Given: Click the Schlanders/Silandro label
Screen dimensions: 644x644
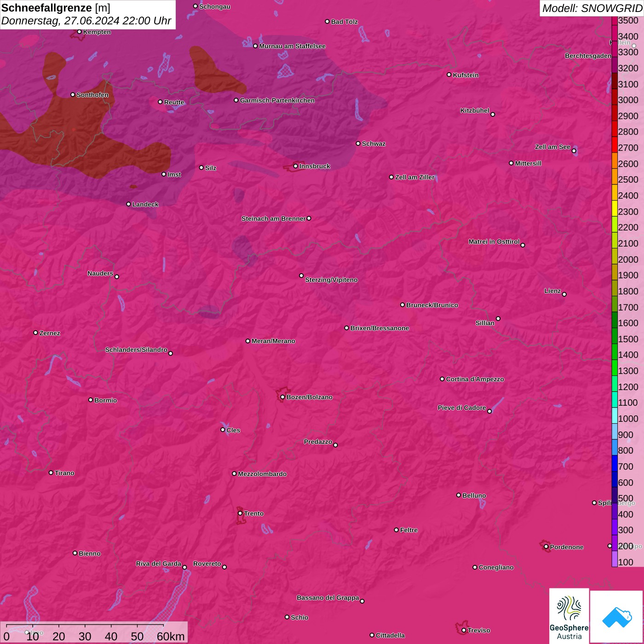Looking at the screenshot, I should coord(136,350).
